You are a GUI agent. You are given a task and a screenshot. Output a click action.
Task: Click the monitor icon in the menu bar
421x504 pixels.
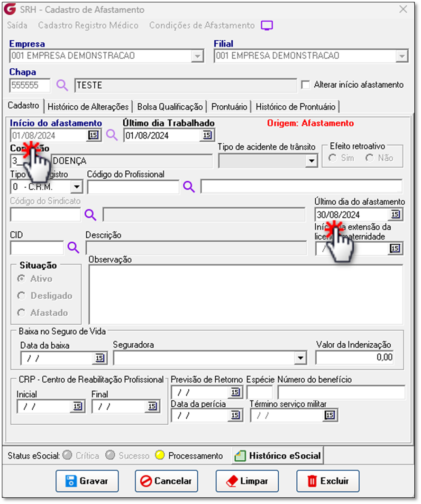point(267,26)
